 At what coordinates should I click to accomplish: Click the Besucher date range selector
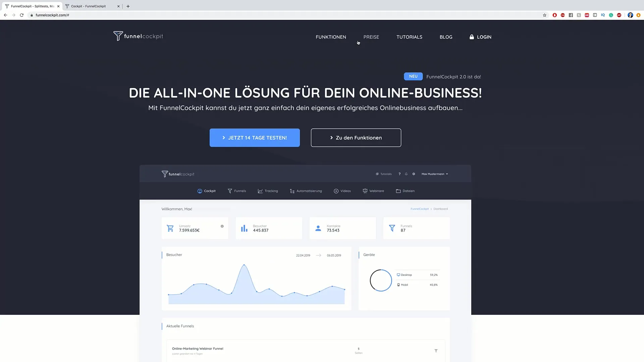(x=318, y=255)
